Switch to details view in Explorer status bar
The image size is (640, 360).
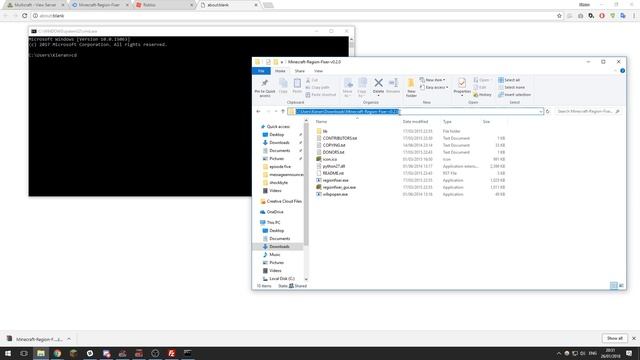(613, 286)
